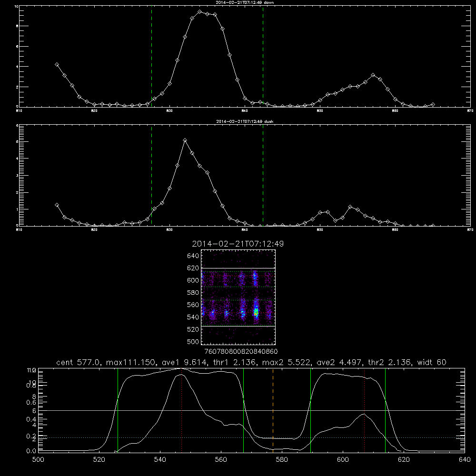Viewport: 476px width, 476px height.
Task: Select the 2014-02-21T07:12:49 title above the heatmap
Action: [238, 244]
